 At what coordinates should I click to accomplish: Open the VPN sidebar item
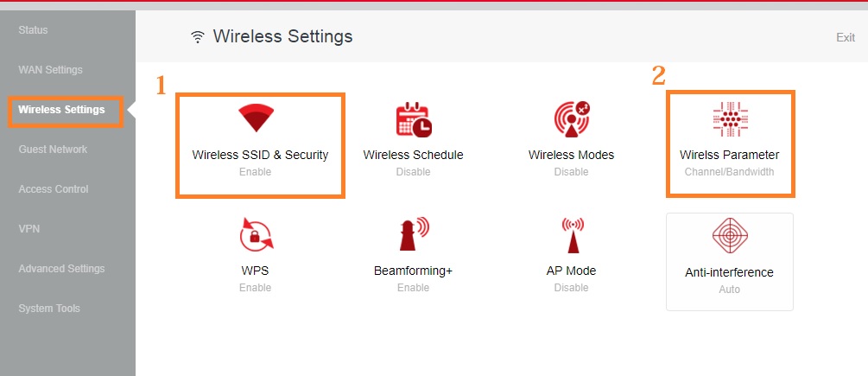coord(29,229)
